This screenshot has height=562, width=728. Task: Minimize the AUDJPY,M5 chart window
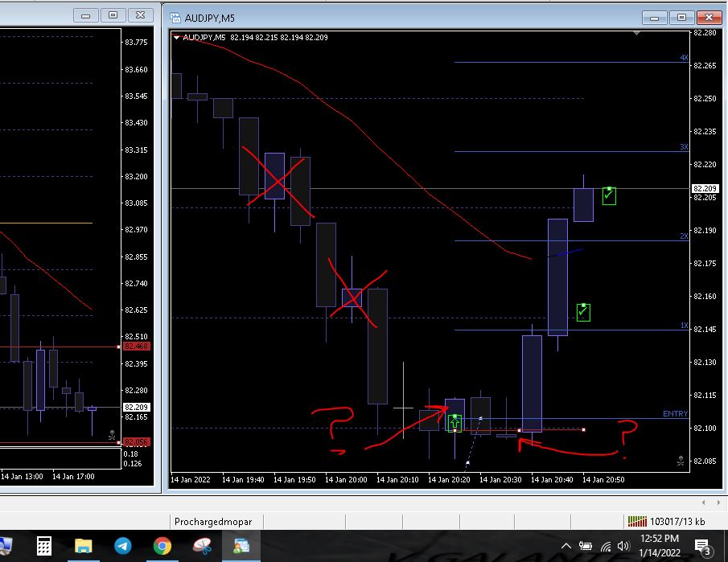tap(655, 18)
